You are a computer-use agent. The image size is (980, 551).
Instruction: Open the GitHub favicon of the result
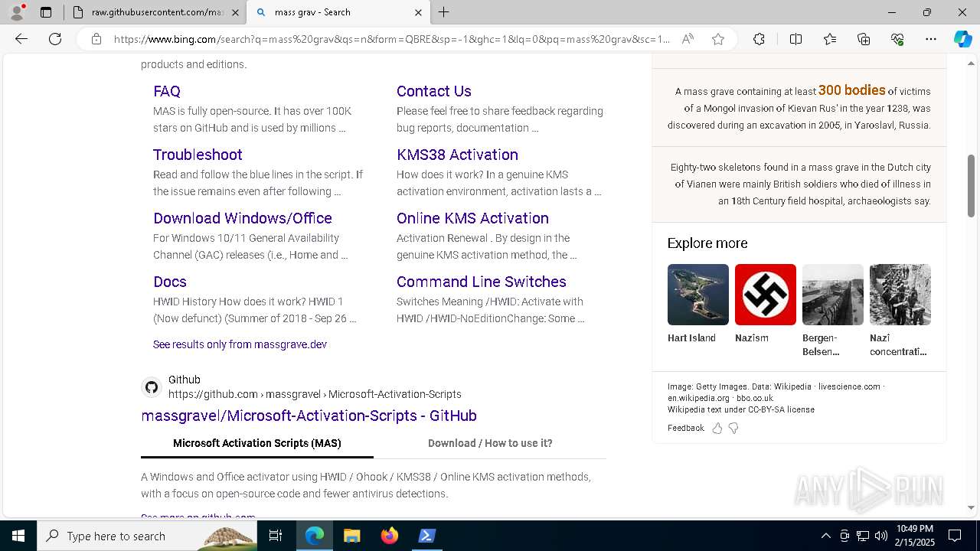pos(152,387)
